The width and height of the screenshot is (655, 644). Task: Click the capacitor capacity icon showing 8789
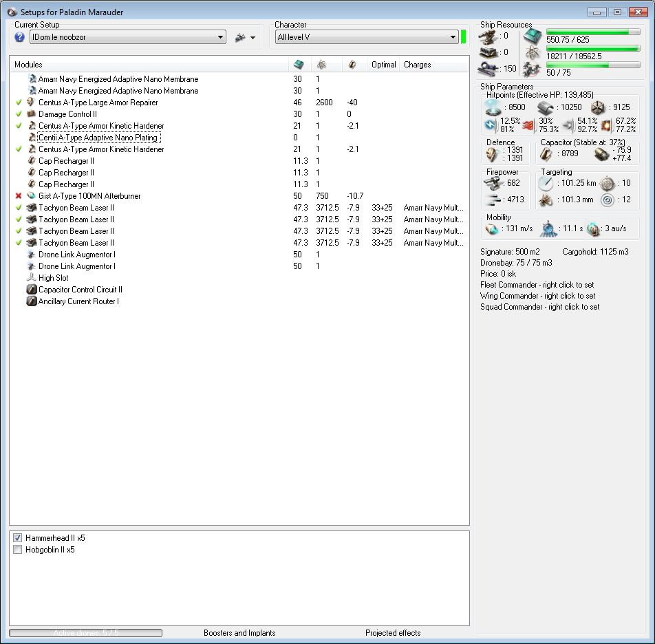pos(546,154)
